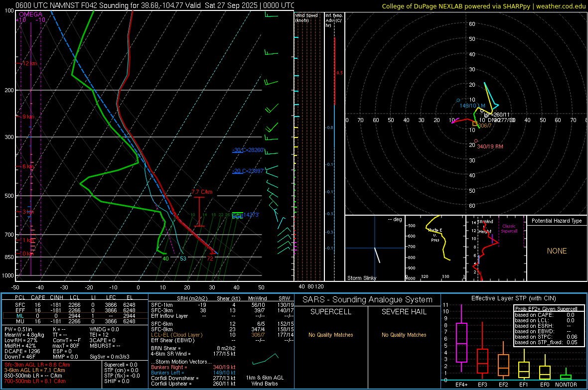
Task: Click the sounding title with NAMNST F042
Action: [155, 5]
